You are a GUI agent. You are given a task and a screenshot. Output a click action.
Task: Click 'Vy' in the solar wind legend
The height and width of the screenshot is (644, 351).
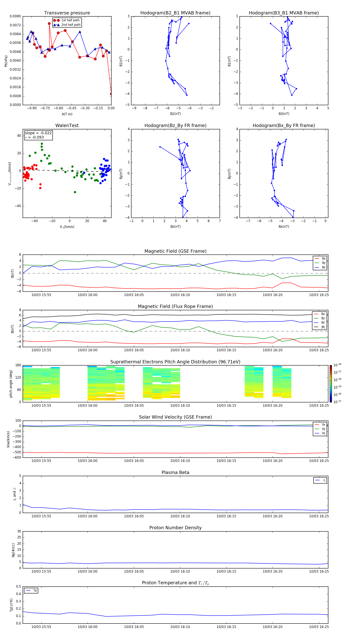324,429
